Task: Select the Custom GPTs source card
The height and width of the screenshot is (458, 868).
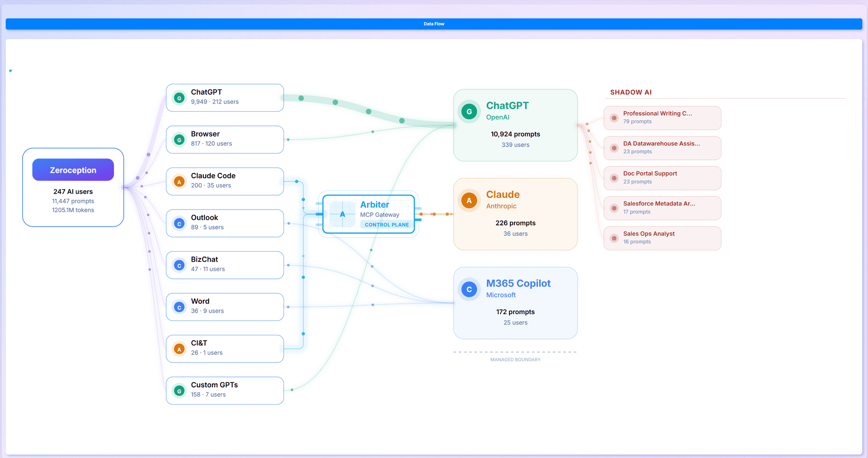Action: pyautogui.click(x=225, y=391)
